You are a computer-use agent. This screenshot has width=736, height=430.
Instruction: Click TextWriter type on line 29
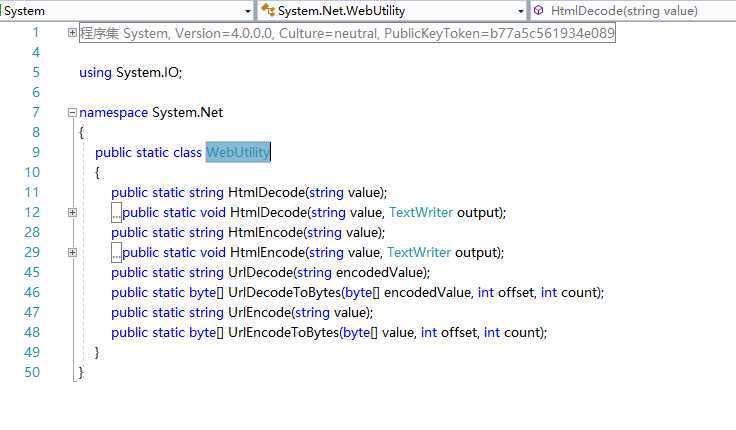(419, 253)
